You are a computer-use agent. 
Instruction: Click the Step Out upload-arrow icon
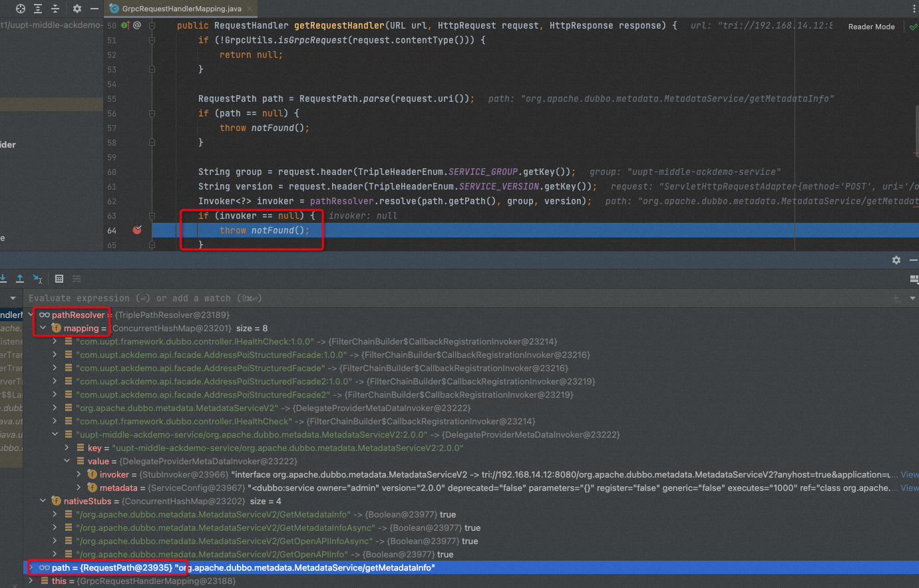pos(20,279)
